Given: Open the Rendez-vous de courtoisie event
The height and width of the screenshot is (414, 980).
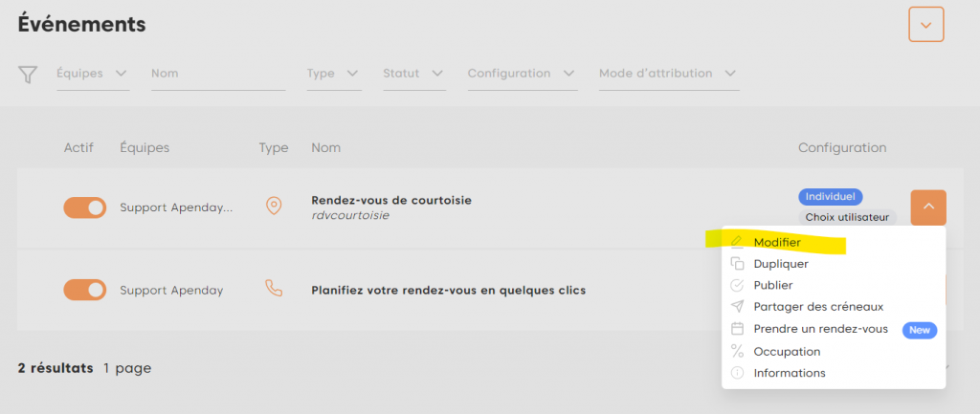Looking at the screenshot, I should [x=391, y=201].
